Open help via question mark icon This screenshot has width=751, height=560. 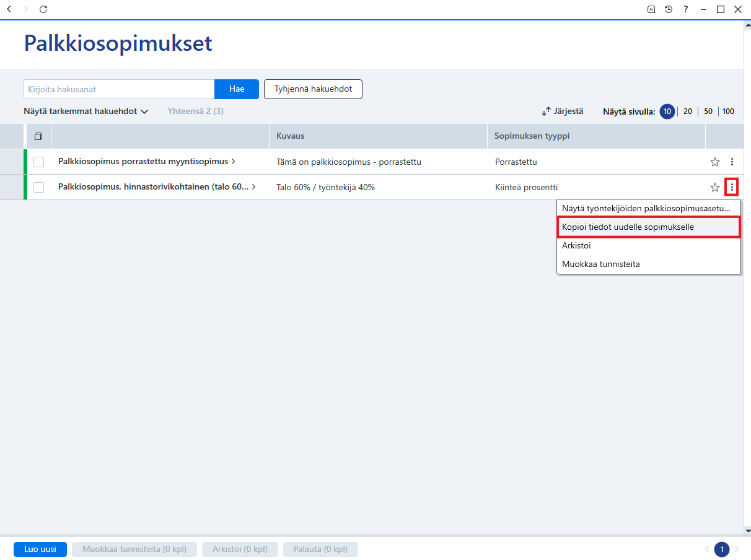coord(686,9)
